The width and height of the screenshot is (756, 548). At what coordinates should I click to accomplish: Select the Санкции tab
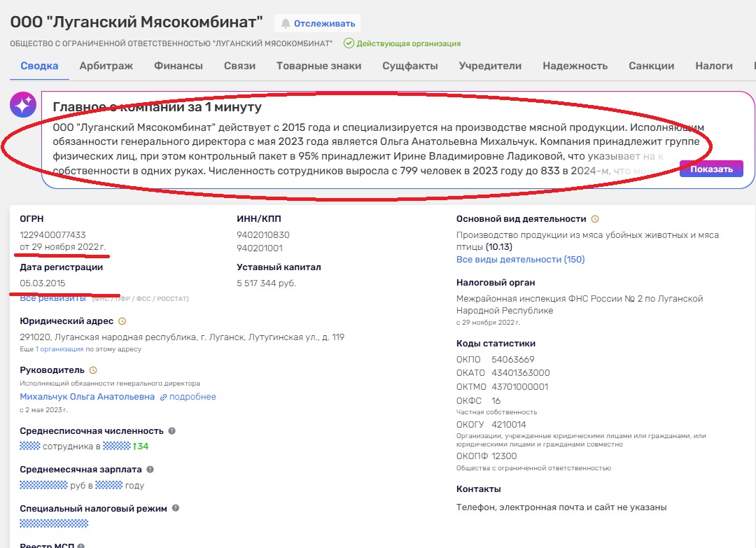point(651,66)
